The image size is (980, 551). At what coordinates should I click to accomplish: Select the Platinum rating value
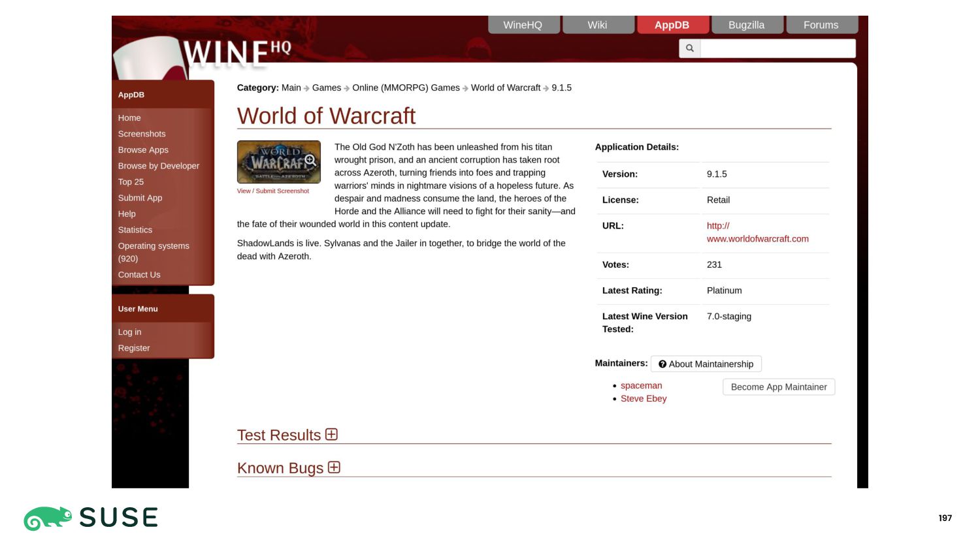pos(725,291)
